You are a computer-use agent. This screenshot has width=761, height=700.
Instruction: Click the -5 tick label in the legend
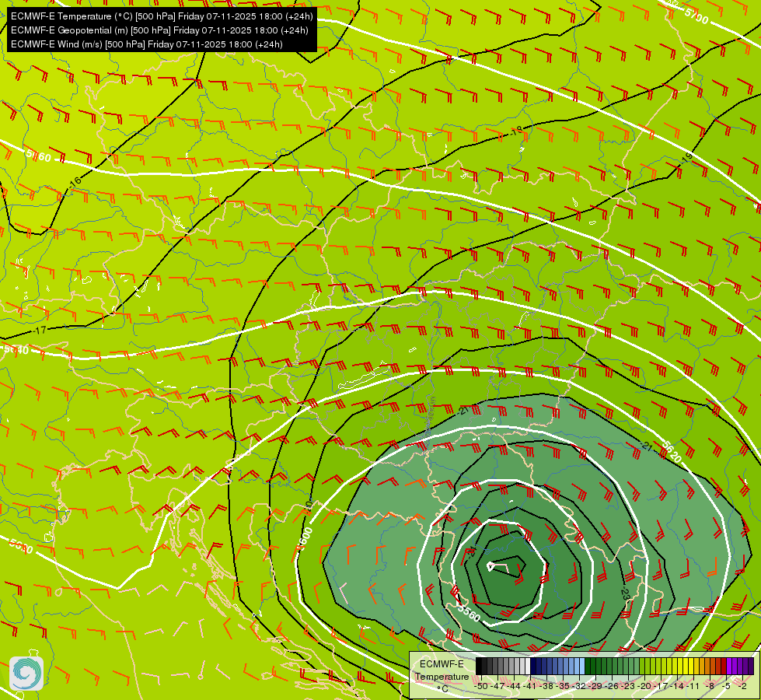[725, 686]
